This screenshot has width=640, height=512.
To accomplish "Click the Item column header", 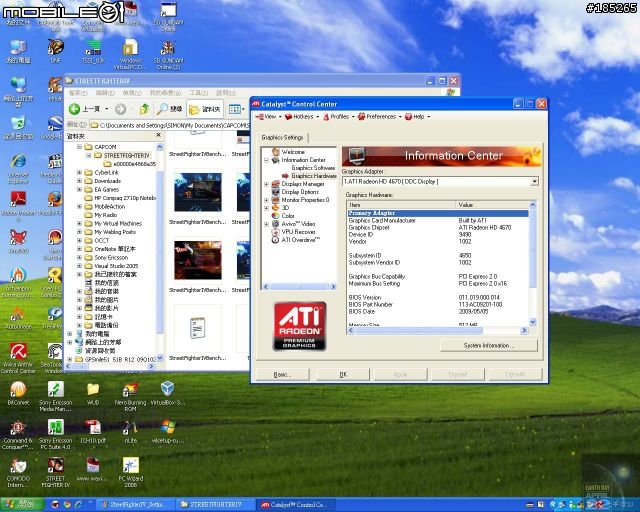I will (x=401, y=205).
